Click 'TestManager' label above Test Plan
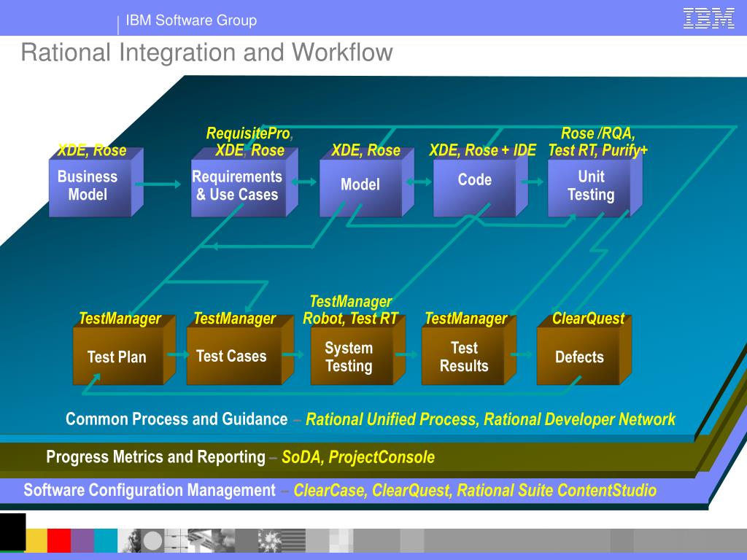 (120, 319)
